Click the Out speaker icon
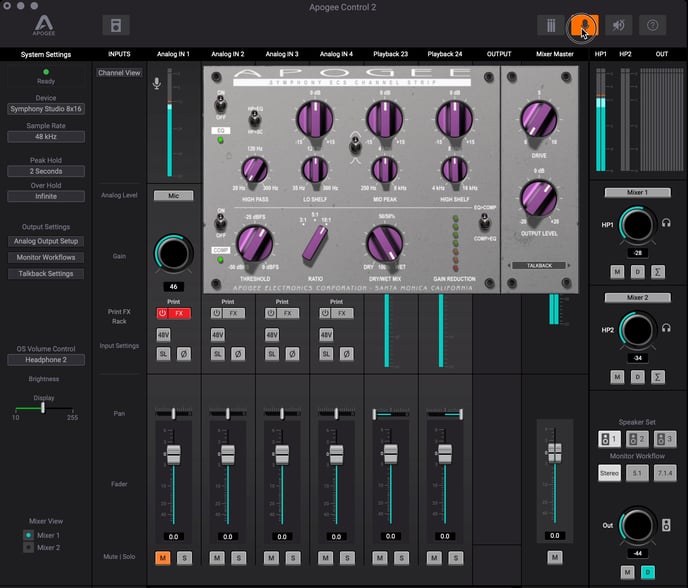The width and height of the screenshot is (688, 588). [666, 525]
